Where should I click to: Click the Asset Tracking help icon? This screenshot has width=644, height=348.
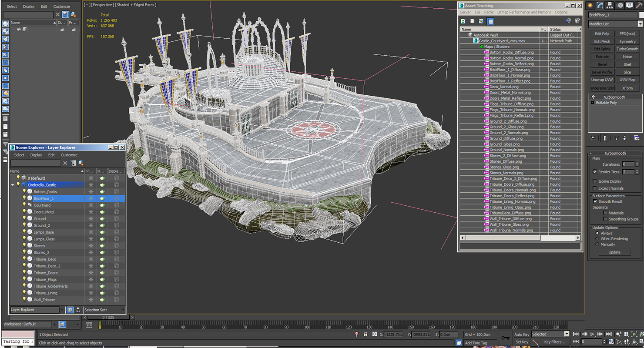(568, 21)
